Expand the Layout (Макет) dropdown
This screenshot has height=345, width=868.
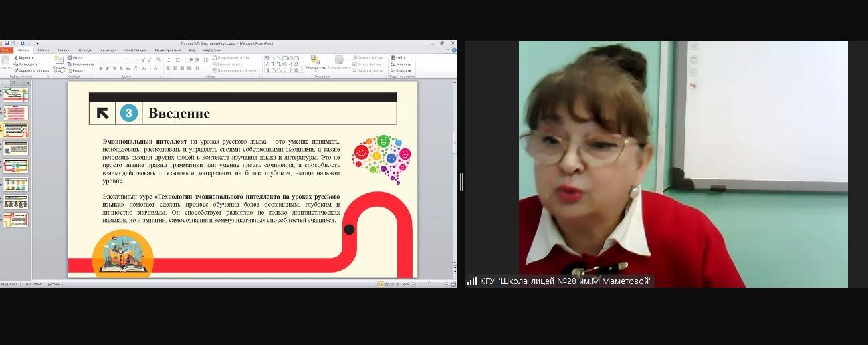point(78,57)
